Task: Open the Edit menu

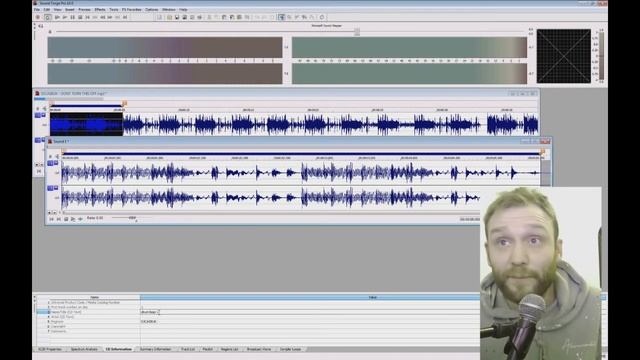Action: pyautogui.click(x=47, y=9)
